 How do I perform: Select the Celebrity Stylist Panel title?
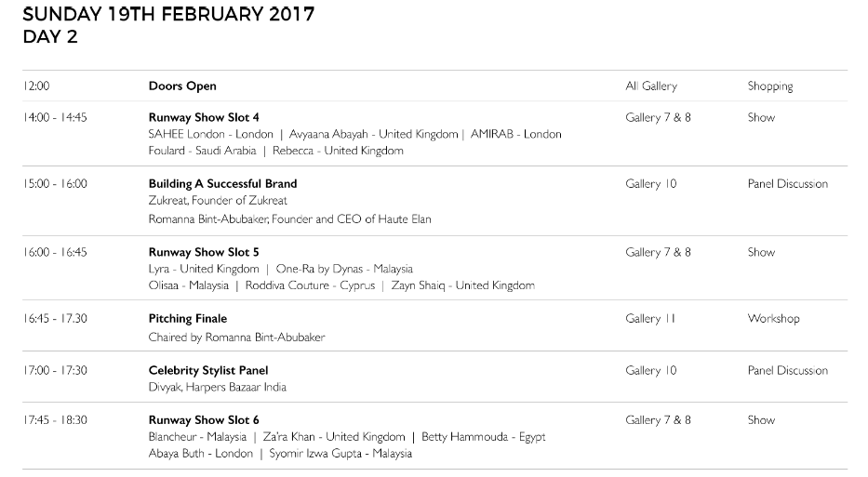[x=208, y=371]
